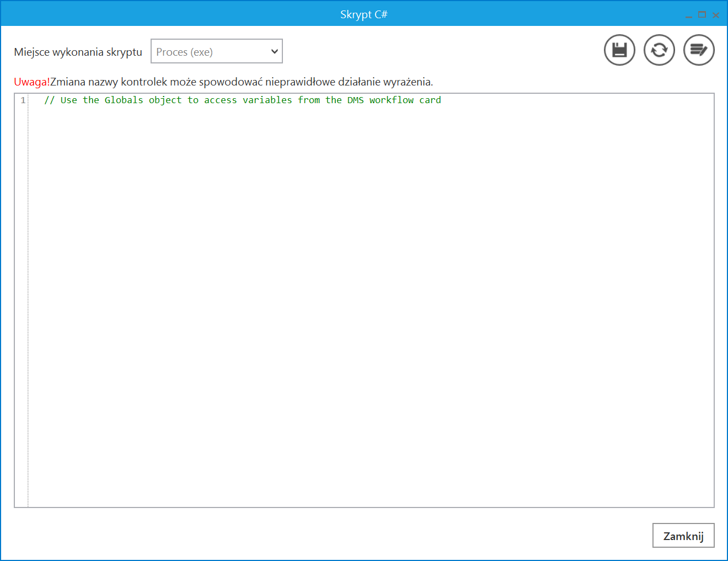Screen dimensions: 728x561
Task: Click the Zamknij button
Action: [x=683, y=536]
